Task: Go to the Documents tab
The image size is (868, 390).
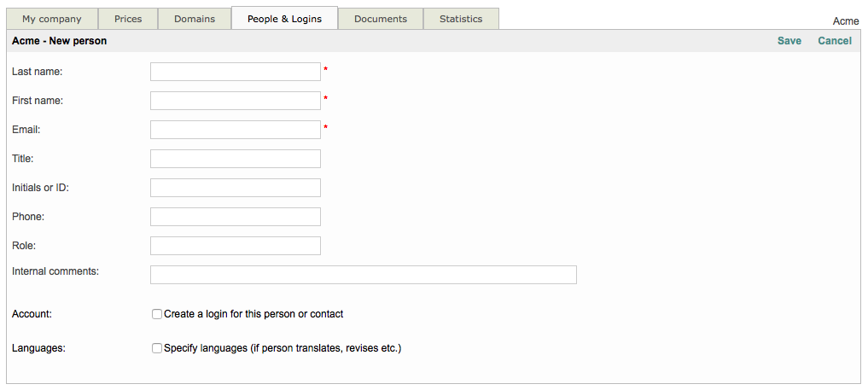Action: point(381,19)
